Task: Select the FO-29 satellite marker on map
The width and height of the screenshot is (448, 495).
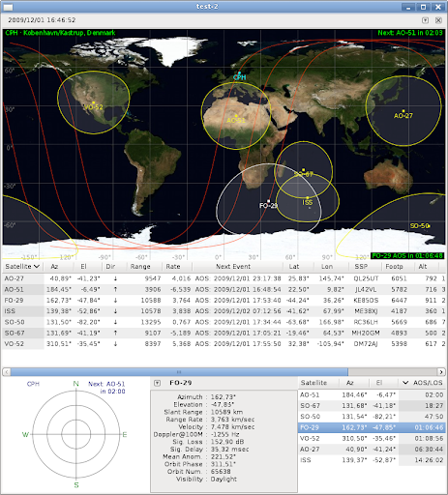Action: click(x=268, y=201)
